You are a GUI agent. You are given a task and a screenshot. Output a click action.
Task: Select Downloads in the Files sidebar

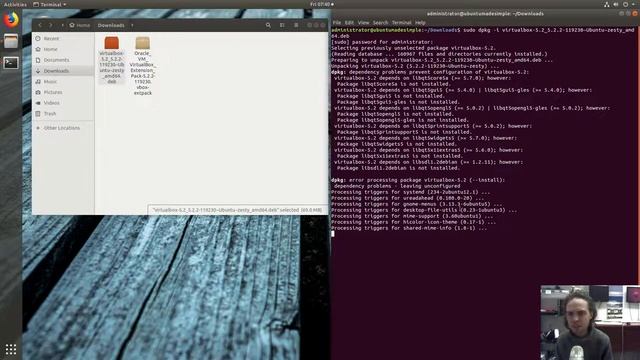pos(63,71)
